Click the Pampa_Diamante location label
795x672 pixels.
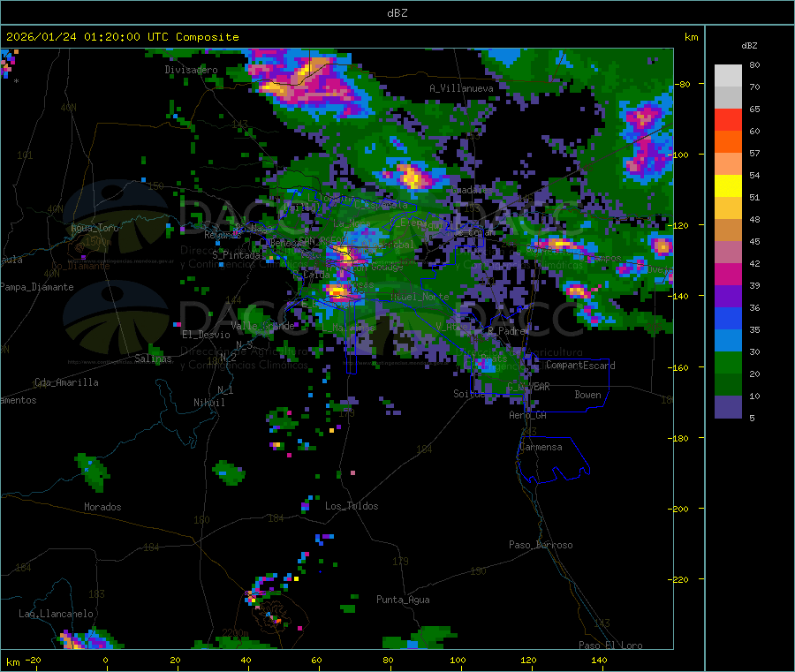37,287
